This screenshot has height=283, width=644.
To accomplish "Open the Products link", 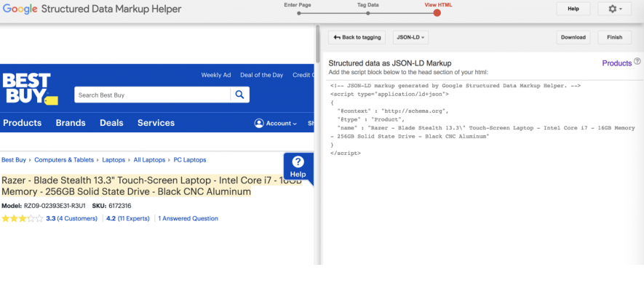I will click(x=616, y=63).
